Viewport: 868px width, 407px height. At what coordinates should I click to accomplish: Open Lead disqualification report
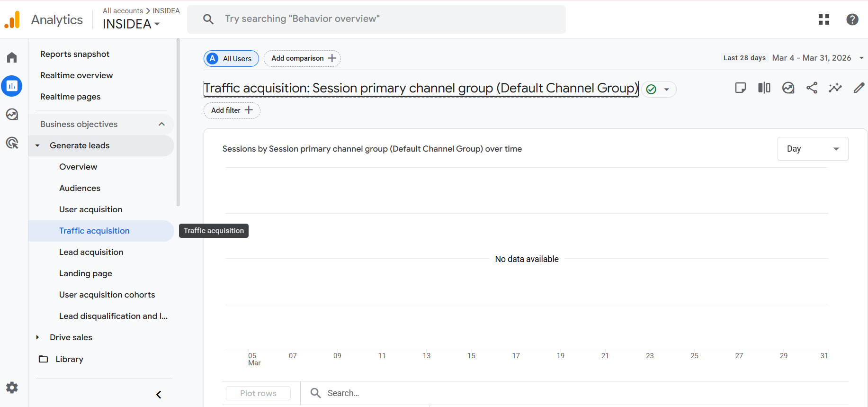(x=113, y=316)
